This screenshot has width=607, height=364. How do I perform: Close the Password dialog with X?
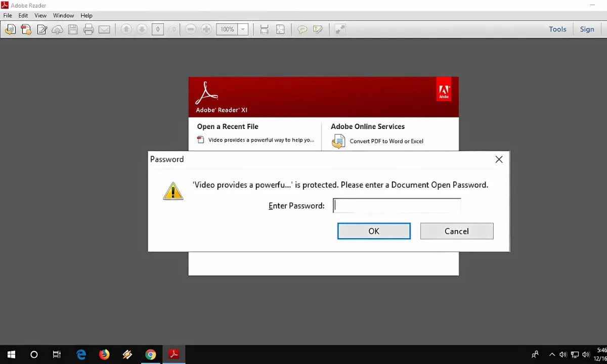[499, 159]
